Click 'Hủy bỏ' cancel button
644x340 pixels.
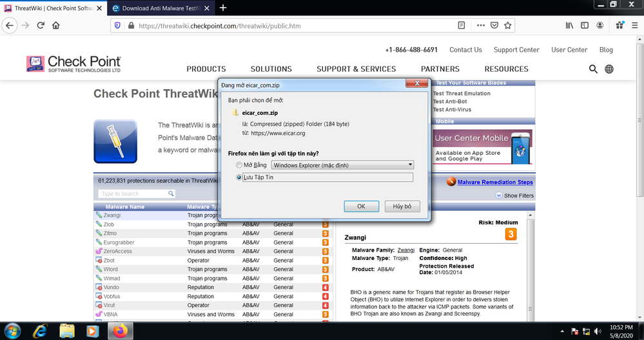pos(402,206)
